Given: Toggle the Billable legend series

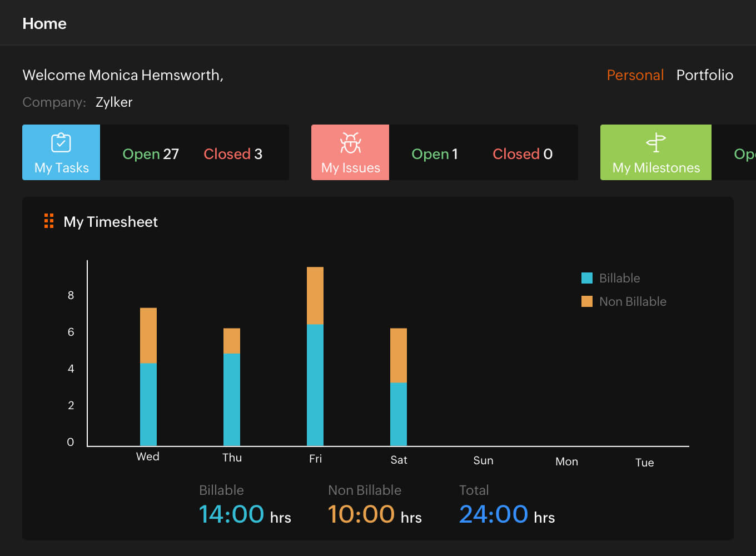Looking at the screenshot, I should pos(610,278).
